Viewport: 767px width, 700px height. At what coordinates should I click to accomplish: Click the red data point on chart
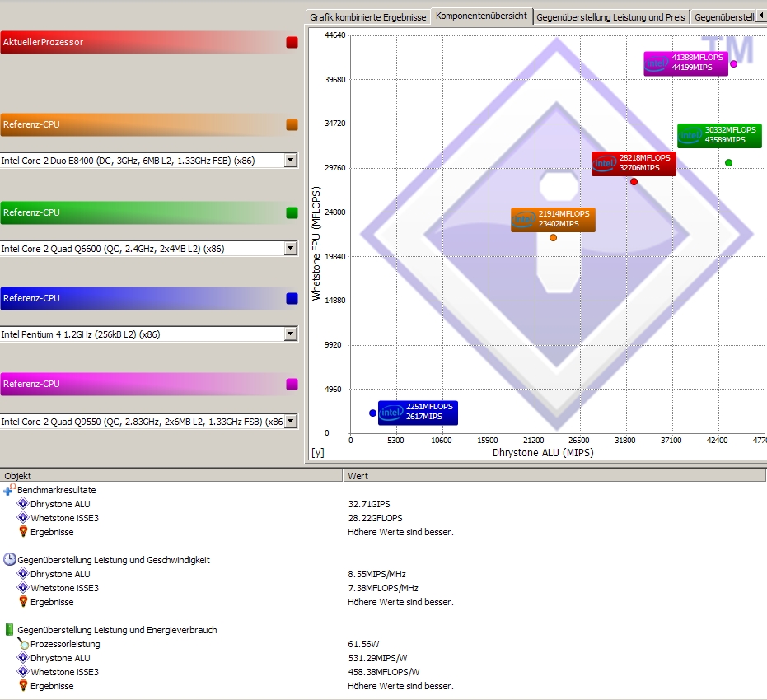[634, 182]
